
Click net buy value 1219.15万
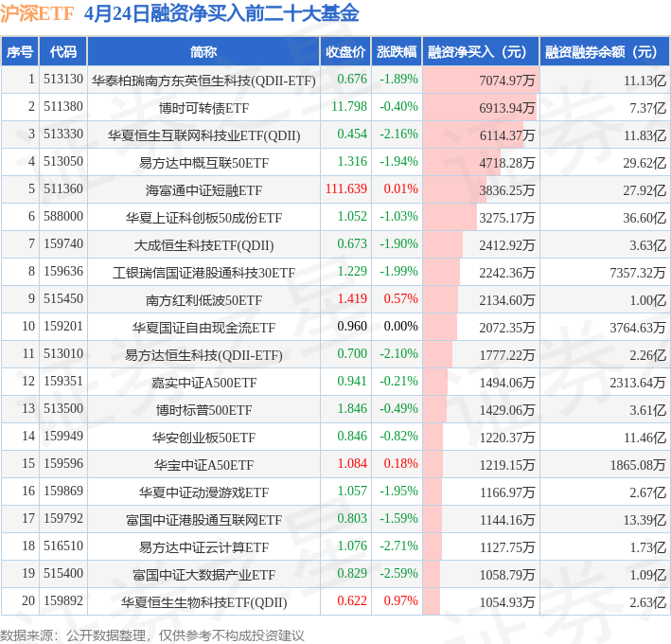pos(506,465)
